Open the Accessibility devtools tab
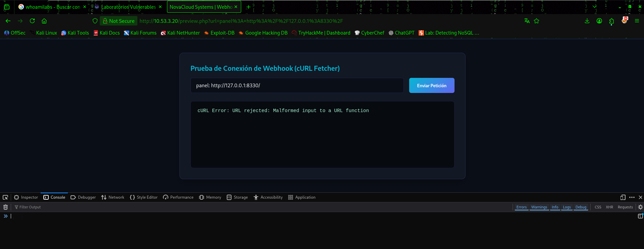644x249 pixels. pyautogui.click(x=268, y=197)
